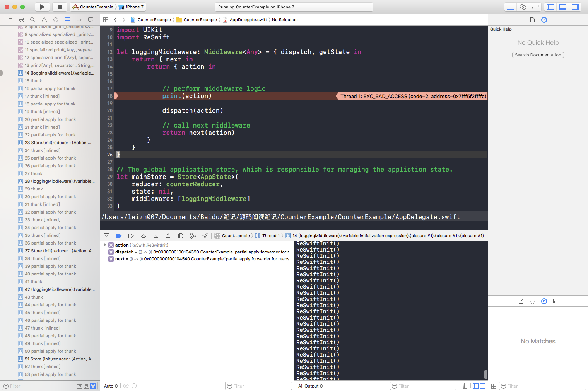The height and width of the screenshot is (391, 588).
Task: Click the variables view Filter field
Action: coord(258,386)
